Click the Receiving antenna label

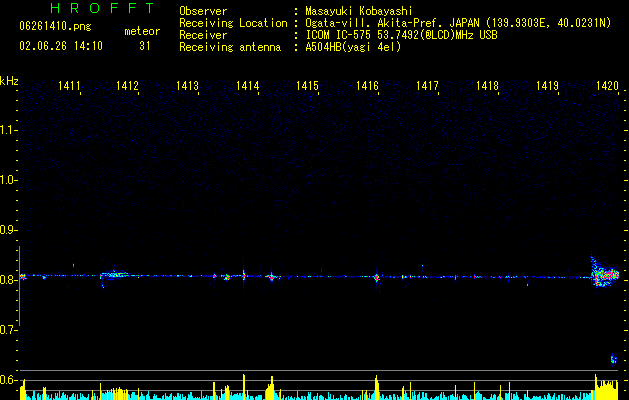pos(230,47)
